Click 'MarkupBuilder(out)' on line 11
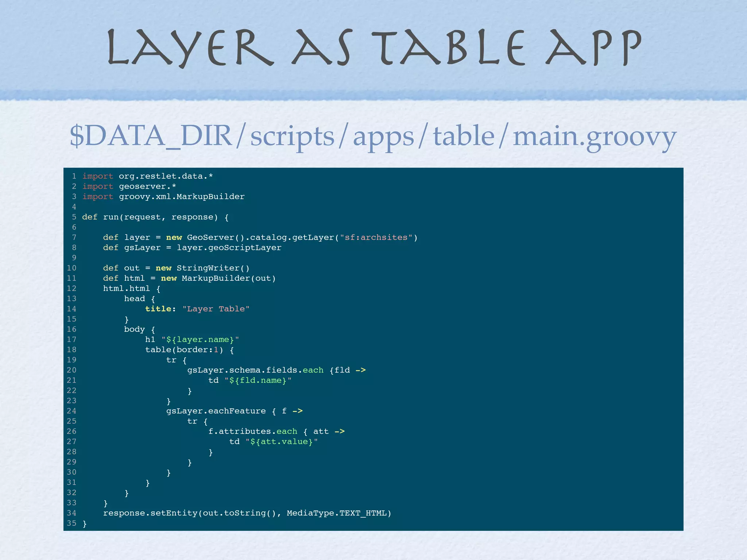 (x=229, y=279)
